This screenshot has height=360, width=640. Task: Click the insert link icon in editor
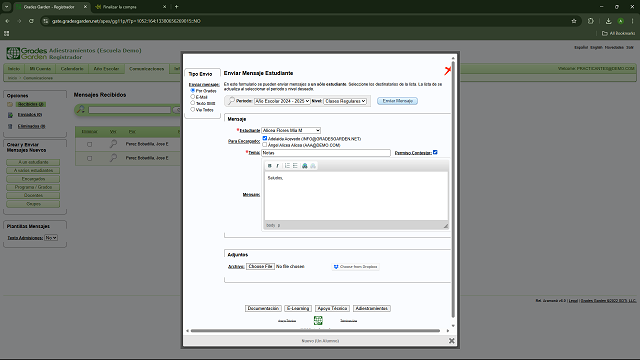pyautogui.click(x=304, y=166)
